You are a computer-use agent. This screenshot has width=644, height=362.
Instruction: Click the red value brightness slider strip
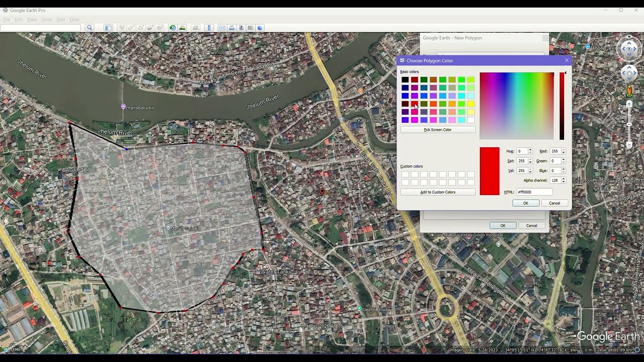tap(562, 106)
